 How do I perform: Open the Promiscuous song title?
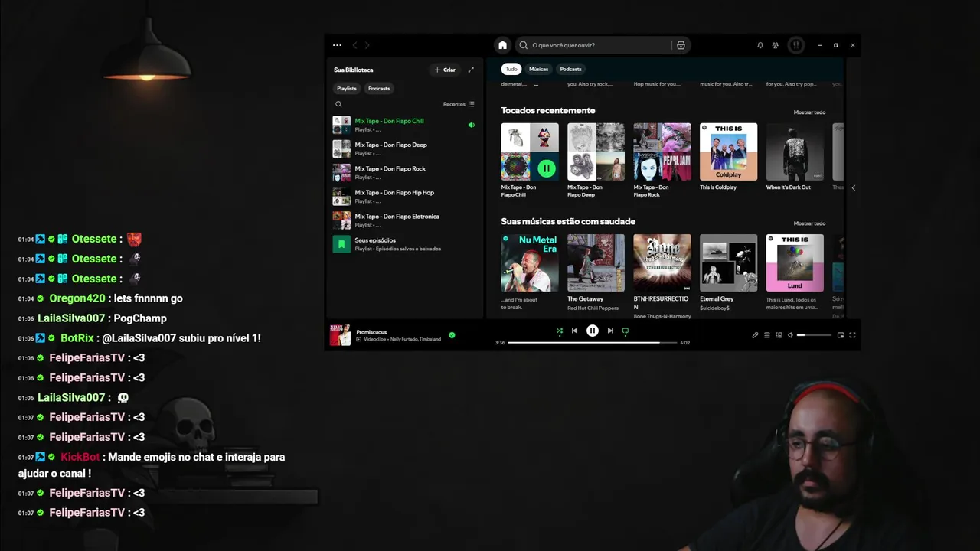[371, 332]
